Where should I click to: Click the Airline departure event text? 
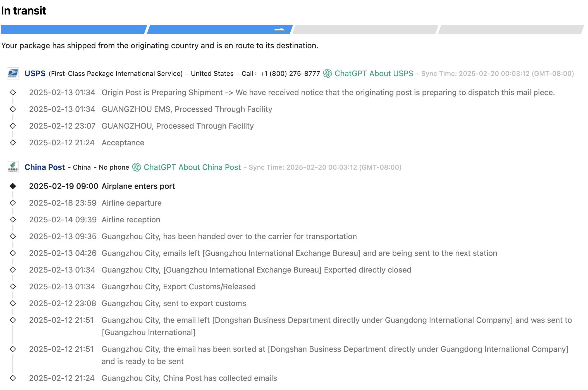pos(132,203)
